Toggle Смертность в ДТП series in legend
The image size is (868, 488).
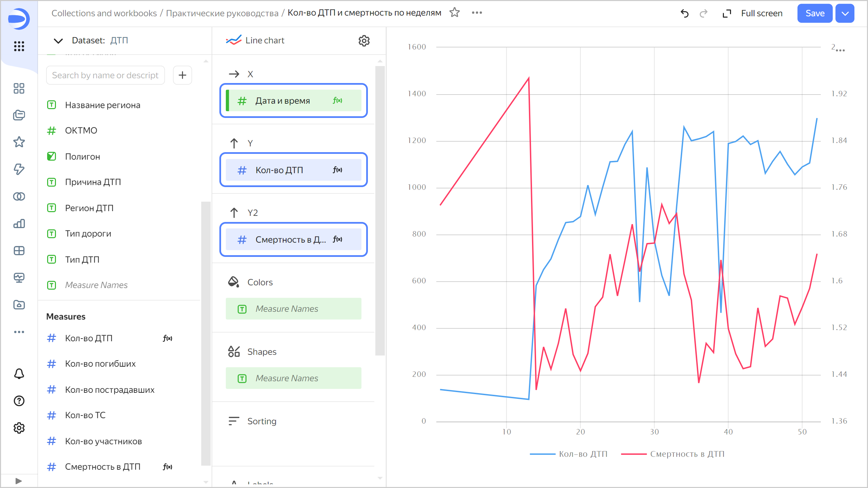pos(687,454)
